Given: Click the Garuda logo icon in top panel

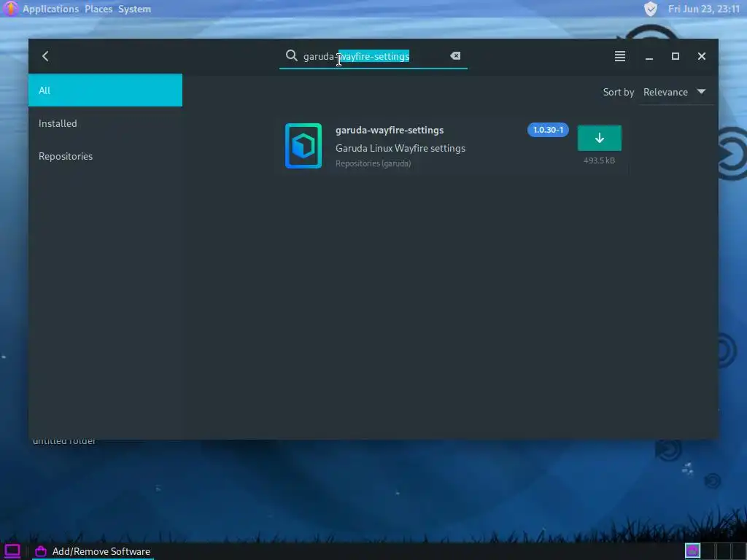Looking at the screenshot, I should pyautogui.click(x=10, y=9).
